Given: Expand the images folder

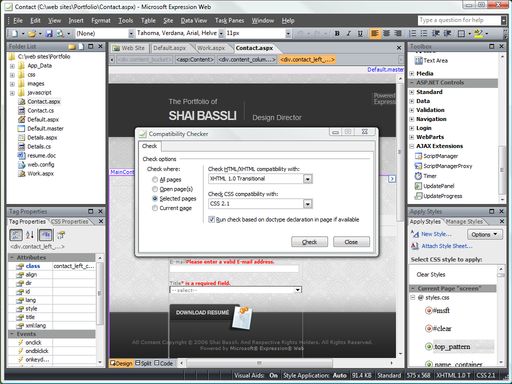Looking at the screenshot, I should (x=12, y=84).
